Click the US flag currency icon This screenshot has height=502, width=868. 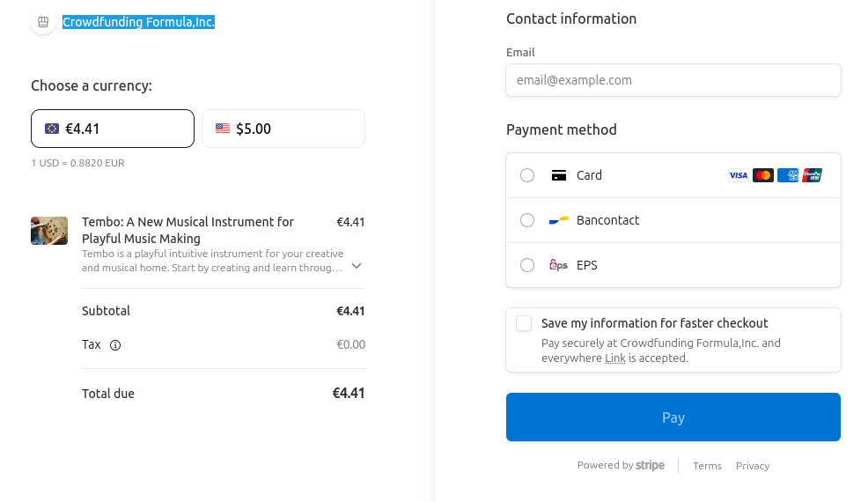[x=223, y=129]
